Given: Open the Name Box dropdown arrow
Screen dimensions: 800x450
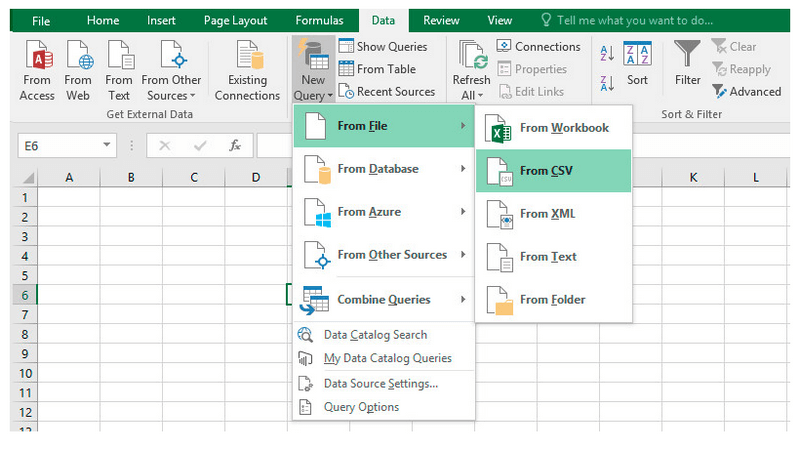Looking at the screenshot, I should coord(107,146).
